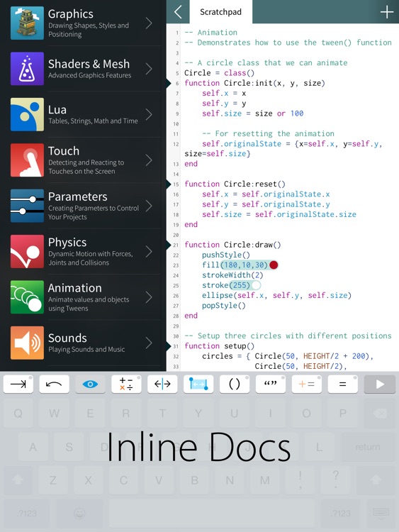Expand the Shaders & Mesh row chevron

pos(149,69)
